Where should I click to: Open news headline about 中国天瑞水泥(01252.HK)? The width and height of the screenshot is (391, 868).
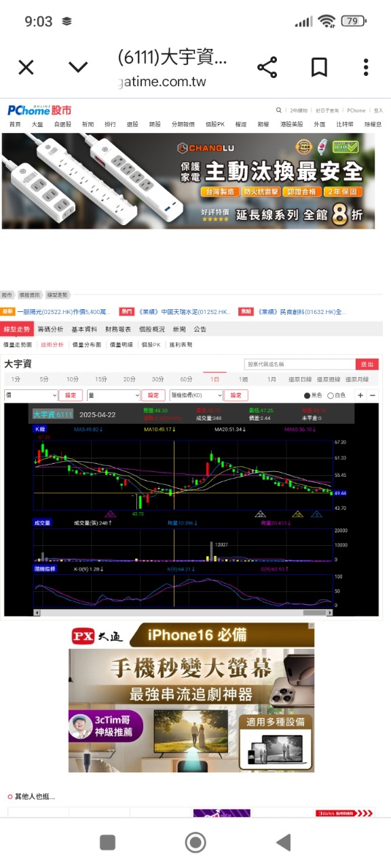tap(185, 312)
